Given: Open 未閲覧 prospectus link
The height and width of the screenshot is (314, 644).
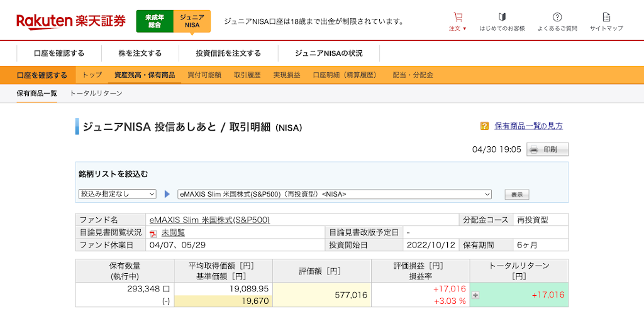Looking at the screenshot, I should (x=173, y=233).
